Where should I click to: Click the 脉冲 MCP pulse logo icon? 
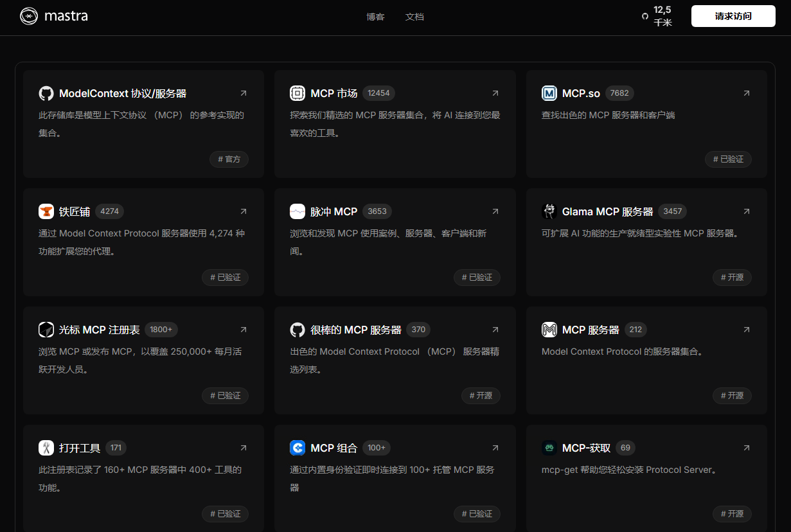point(298,211)
